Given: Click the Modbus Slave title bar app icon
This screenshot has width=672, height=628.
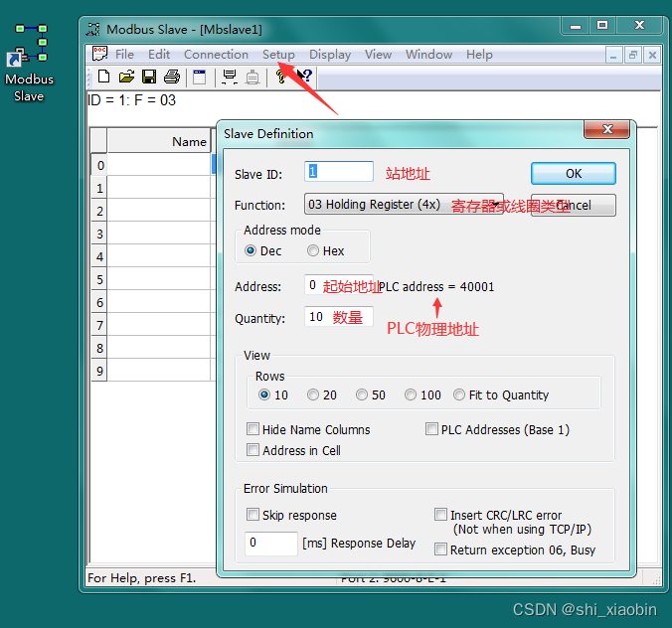Looking at the screenshot, I should 93,29.
